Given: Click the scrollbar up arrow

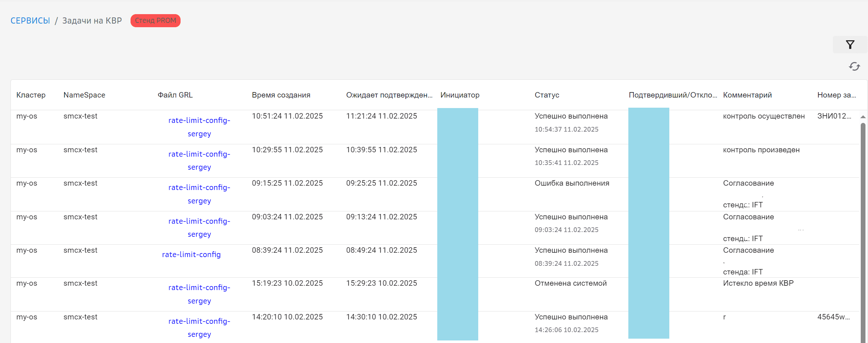Looking at the screenshot, I should click(863, 117).
